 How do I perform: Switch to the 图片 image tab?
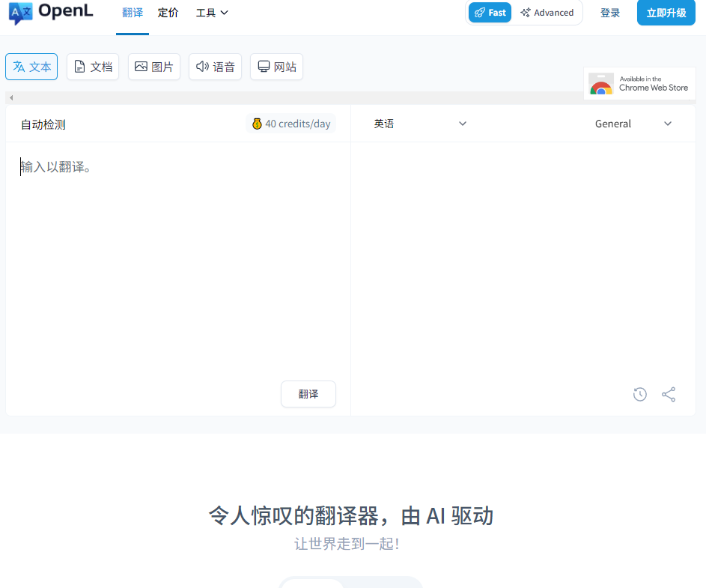pyautogui.click(x=154, y=67)
